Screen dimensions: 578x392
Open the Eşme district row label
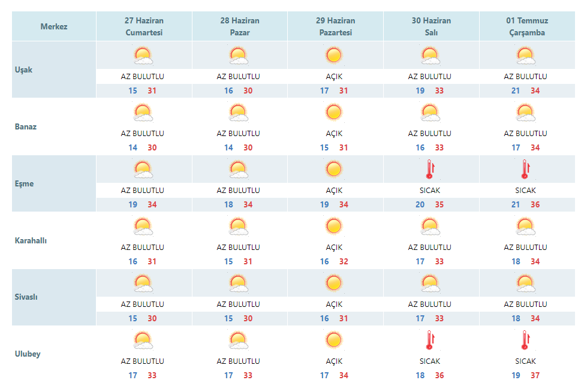click(25, 183)
